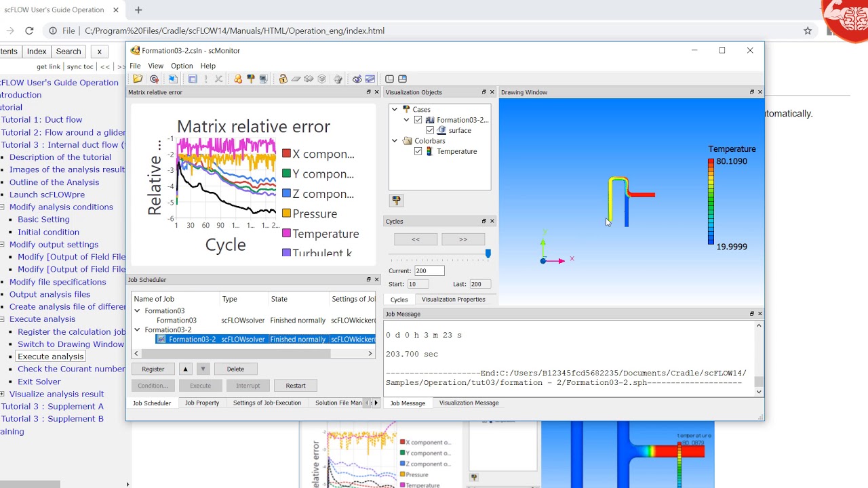Click the red circular reload toolbar icon
Screen dimensions: 868x488
click(x=155, y=79)
